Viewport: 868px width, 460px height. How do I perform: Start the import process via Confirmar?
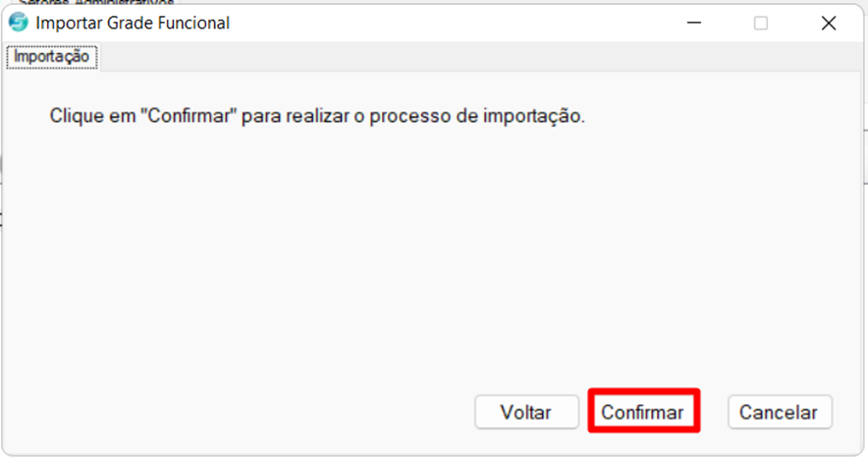tap(644, 412)
